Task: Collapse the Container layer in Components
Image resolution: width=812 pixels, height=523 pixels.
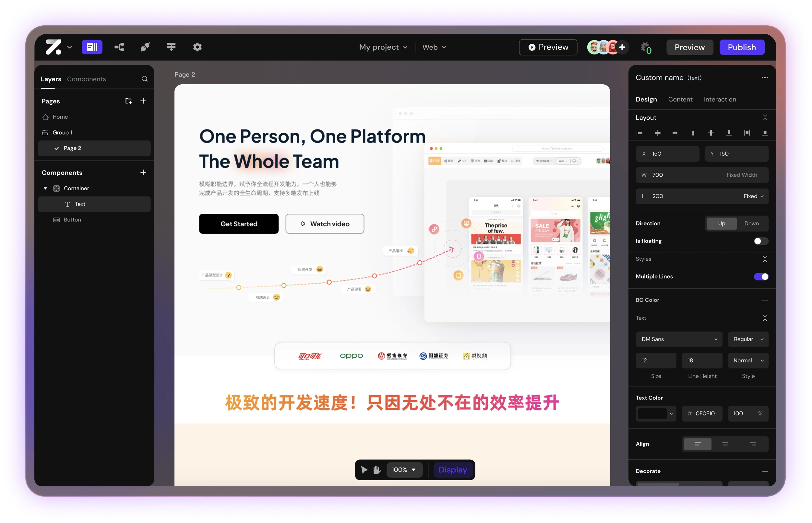Action: click(45, 188)
